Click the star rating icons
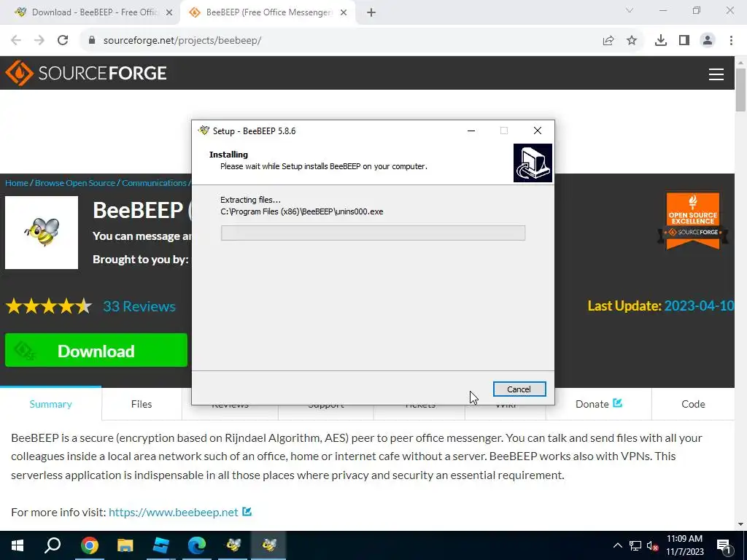747x560 pixels. click(x=49, y=306)
